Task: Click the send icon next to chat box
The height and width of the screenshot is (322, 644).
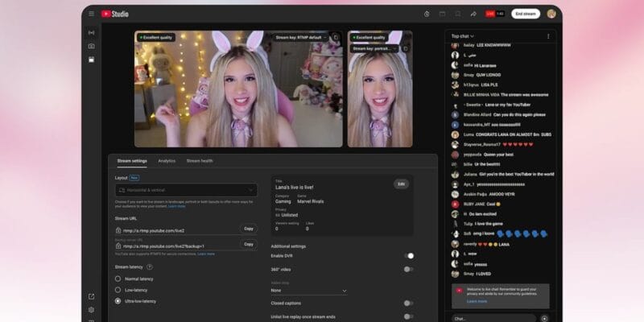Action: point(545,318)
